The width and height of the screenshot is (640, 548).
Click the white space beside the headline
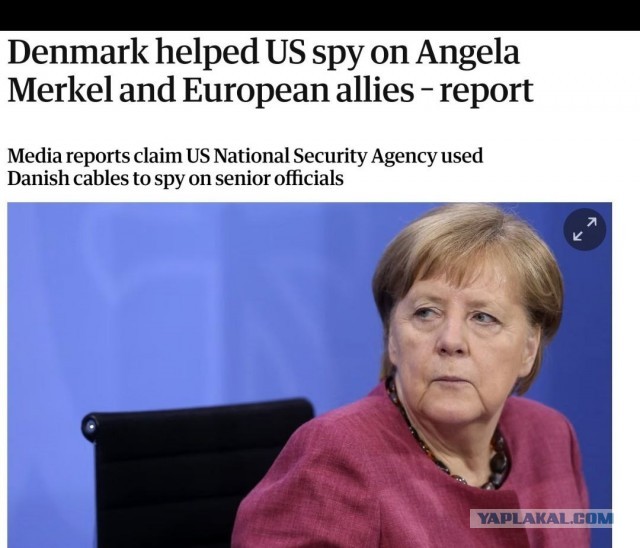(x=584, y=71)
